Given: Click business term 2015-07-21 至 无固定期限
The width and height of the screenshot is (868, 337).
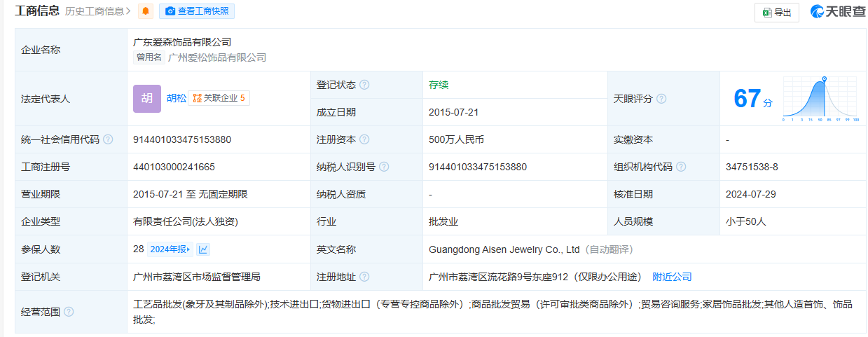Looking at the screenshot, I should coord(191,194).
